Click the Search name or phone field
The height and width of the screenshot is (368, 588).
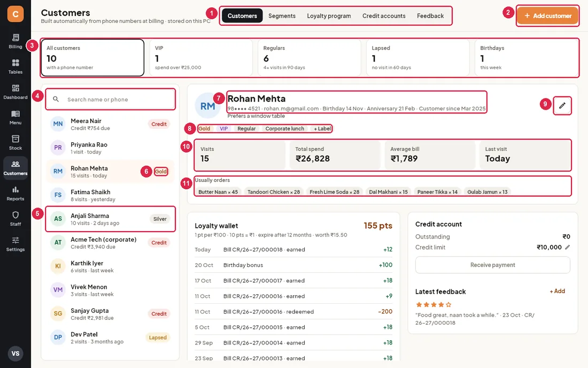pos(110,99)
